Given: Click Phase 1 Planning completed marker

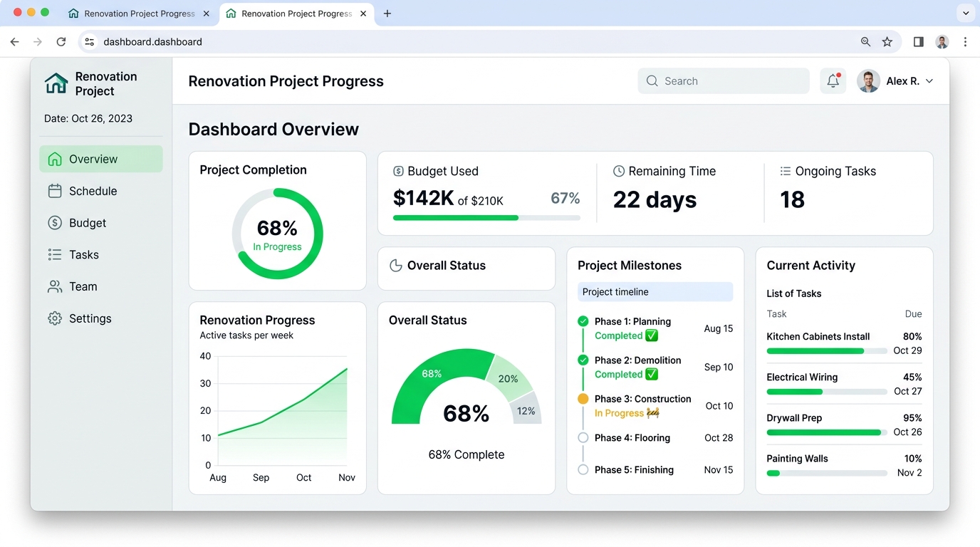Looking at the screenshot, I should [583, 321].
